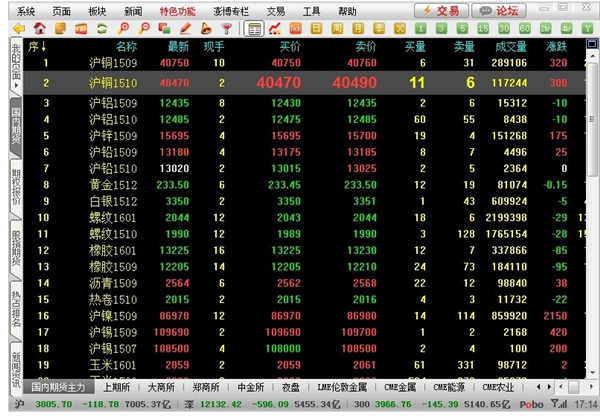The image size is (600, 416).
Task: Open the 系统 menu
Action: pos(26,11)
